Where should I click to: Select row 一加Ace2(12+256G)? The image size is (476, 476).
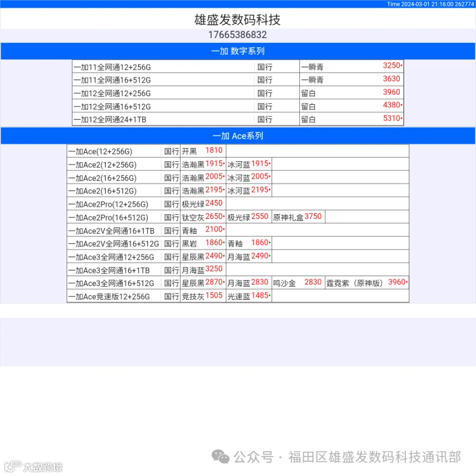(237, 164)
